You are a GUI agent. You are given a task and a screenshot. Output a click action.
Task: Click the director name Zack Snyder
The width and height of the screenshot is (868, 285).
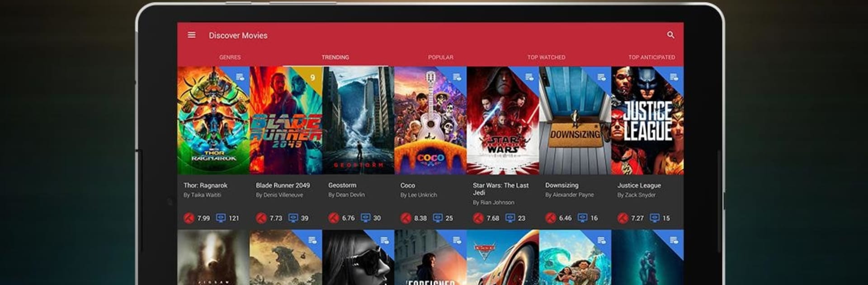640,195
